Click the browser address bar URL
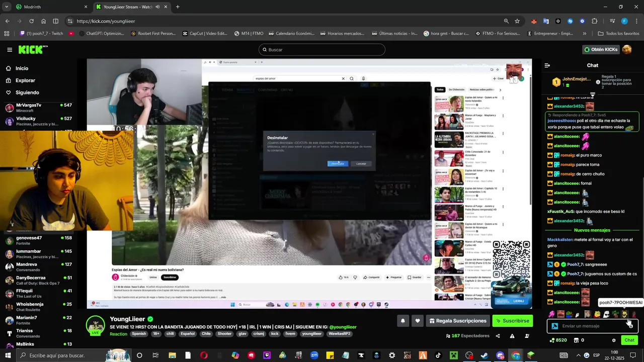 pos(106,21)
